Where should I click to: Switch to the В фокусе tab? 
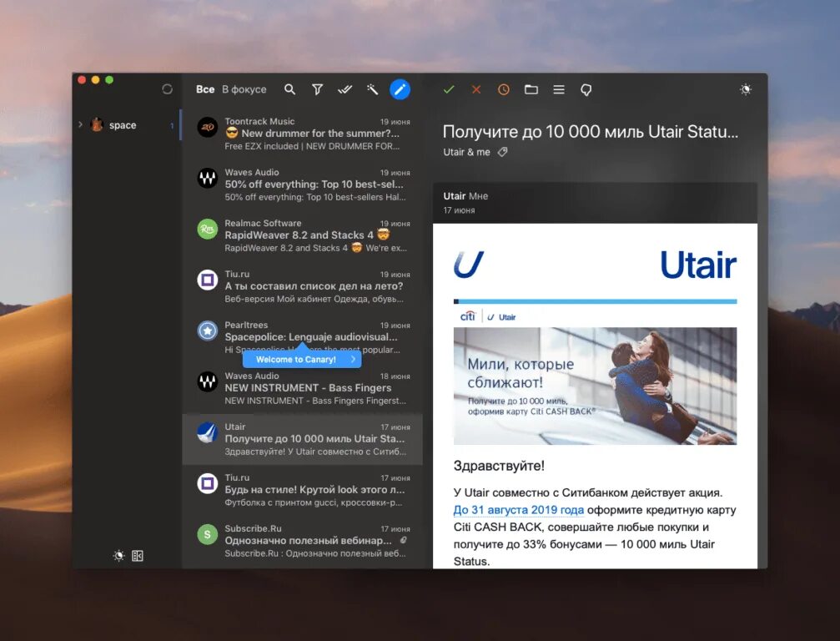pos(245,88)
